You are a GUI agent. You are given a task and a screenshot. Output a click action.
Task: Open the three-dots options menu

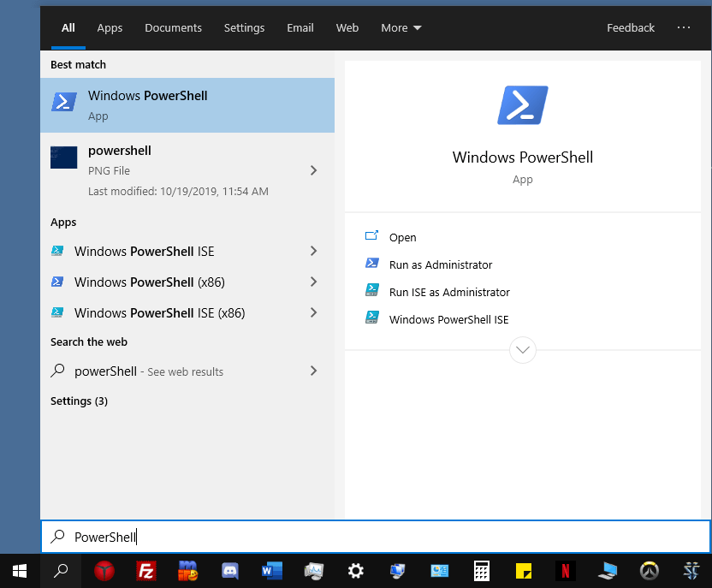(x=684, y=28)
